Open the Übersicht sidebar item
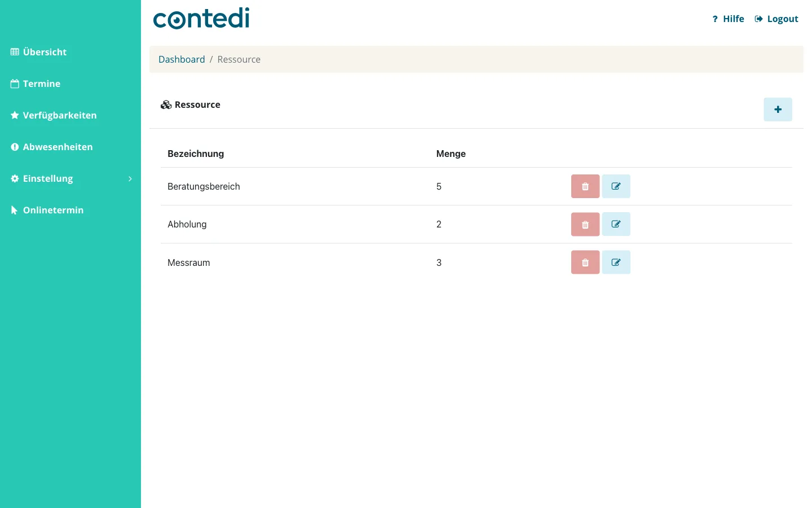Screen dimensions: 812x508 [x=38, y=52]
